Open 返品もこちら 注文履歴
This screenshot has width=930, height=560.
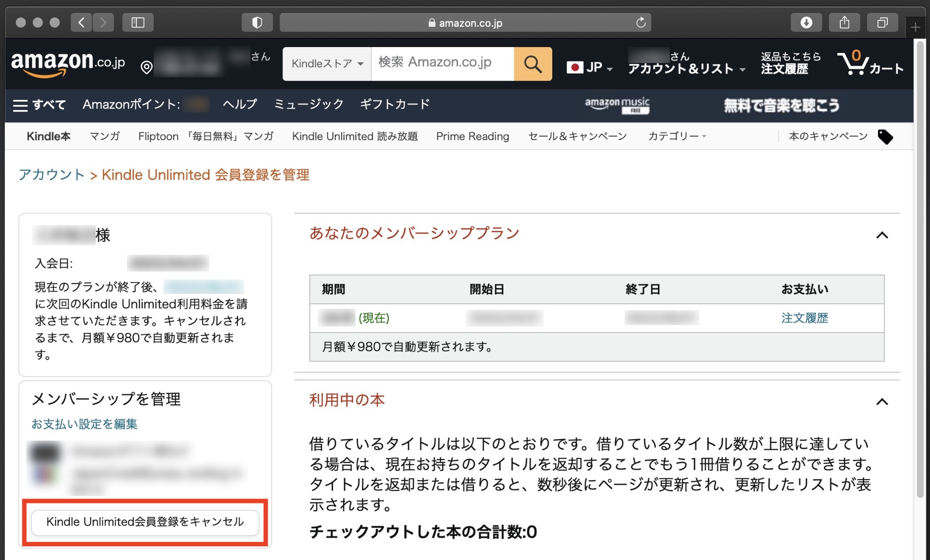[x=791, y=63]
